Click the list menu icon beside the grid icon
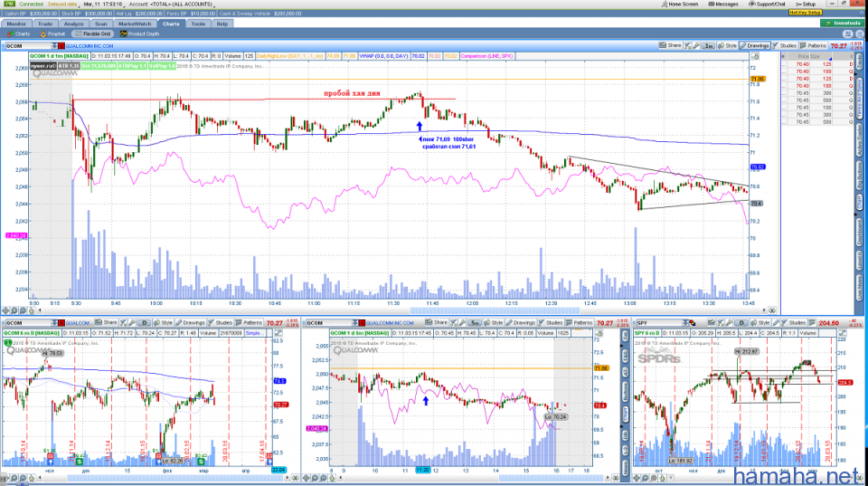Viewport: 868px width, 486px height. coord(859,33)
